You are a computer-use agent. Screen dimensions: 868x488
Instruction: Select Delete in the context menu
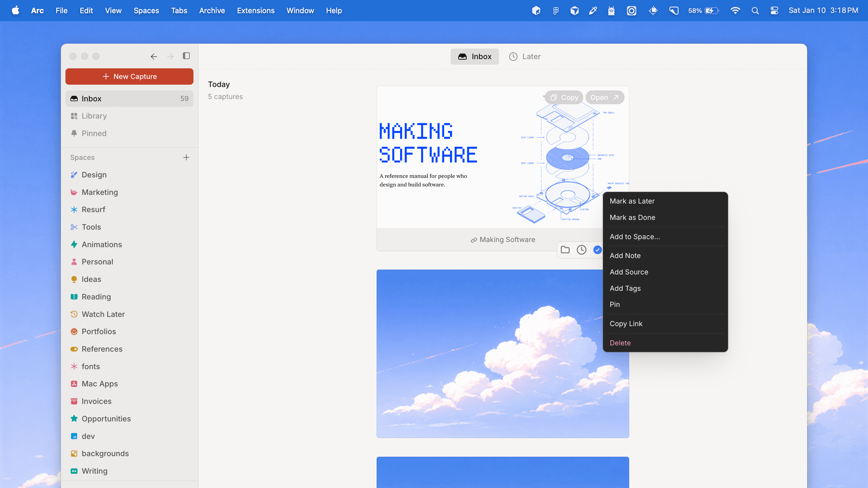(x=620, y=343)
